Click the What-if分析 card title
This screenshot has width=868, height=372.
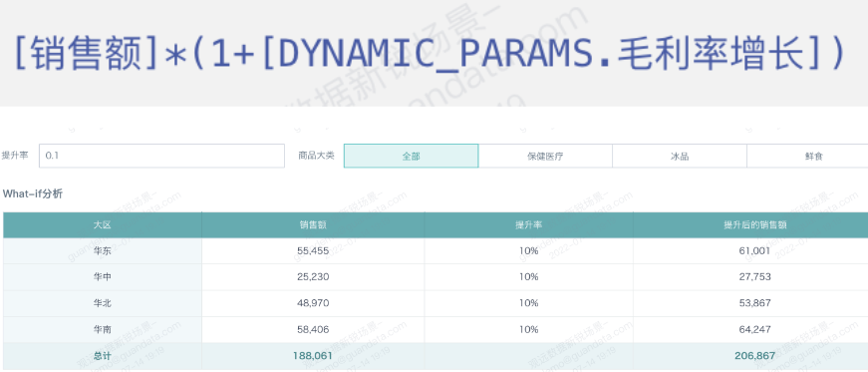pyautogui.click(x=33, y=193)
